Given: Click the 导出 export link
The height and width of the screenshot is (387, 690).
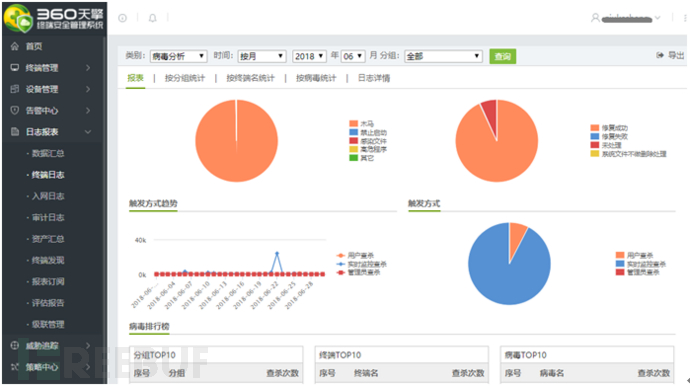Looking at the screenshot, I should [x=676, y=55].
